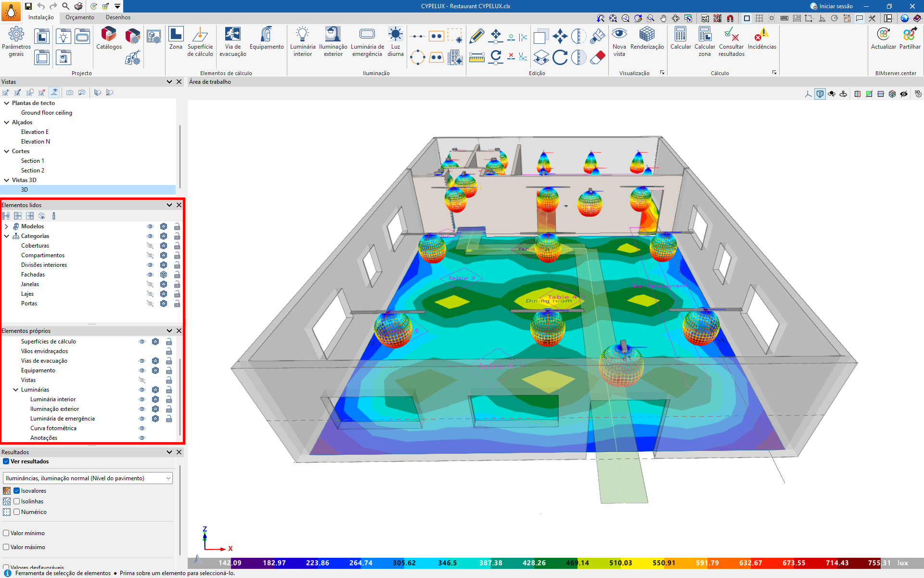Close the Resultados panel

coord(179,452)
